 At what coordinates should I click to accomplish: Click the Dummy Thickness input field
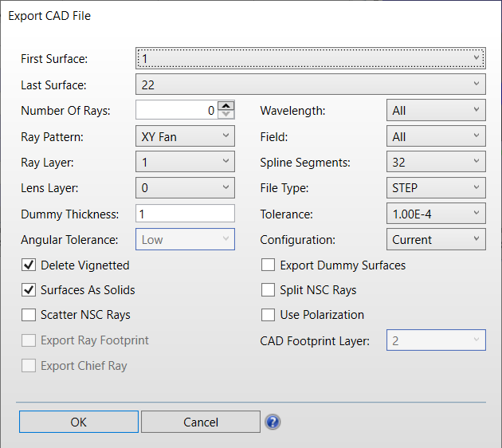(x=185, y=214)
